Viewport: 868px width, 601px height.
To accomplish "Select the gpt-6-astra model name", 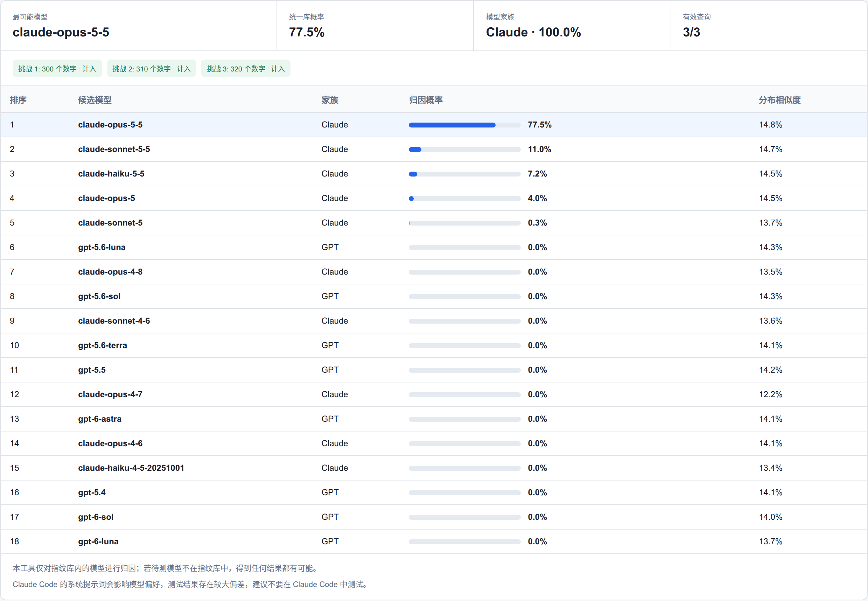I will pos(100,419).
